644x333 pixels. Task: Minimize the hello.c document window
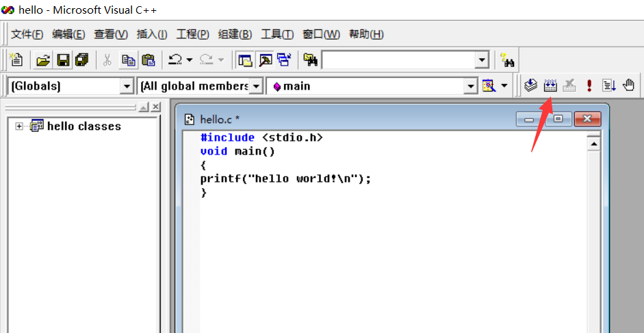530,119
